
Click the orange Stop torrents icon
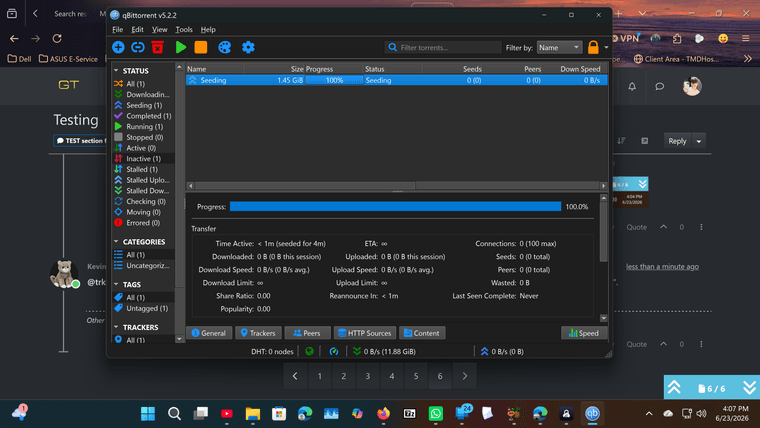[201, 47]
